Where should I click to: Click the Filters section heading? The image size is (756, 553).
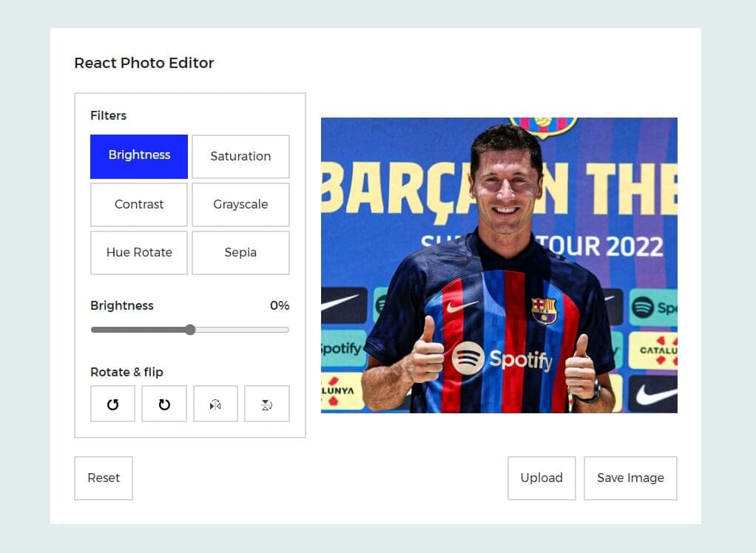pos(108,115)
